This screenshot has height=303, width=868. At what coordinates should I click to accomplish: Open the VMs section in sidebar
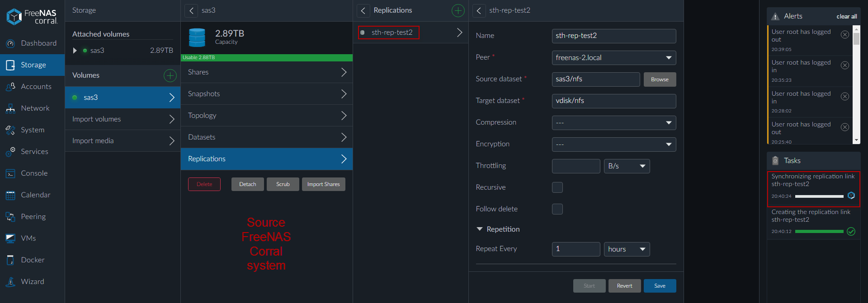coord(28,238)
